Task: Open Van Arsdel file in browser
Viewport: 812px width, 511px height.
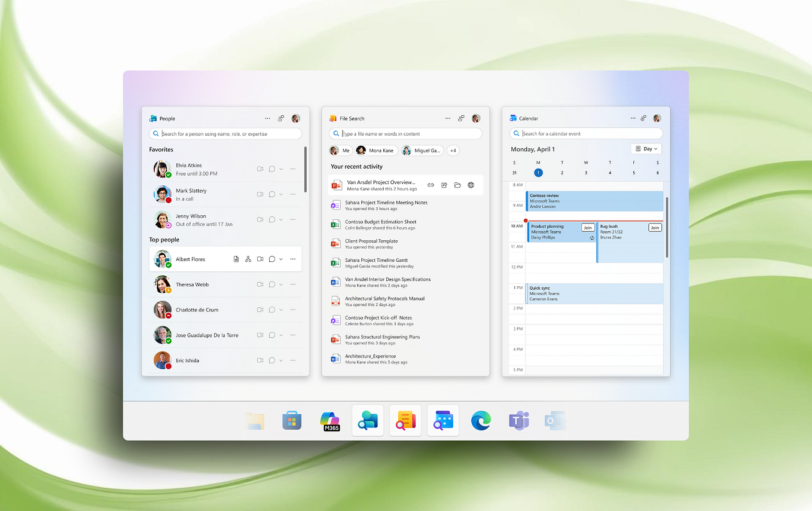Action: (471, 185)
